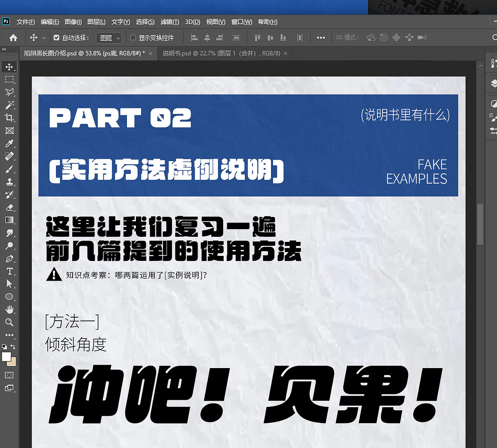The height and width of the screenshot is (448, 497).
Task: Expand the collapsed toolbox double-arrow
Action: point(4,49)
